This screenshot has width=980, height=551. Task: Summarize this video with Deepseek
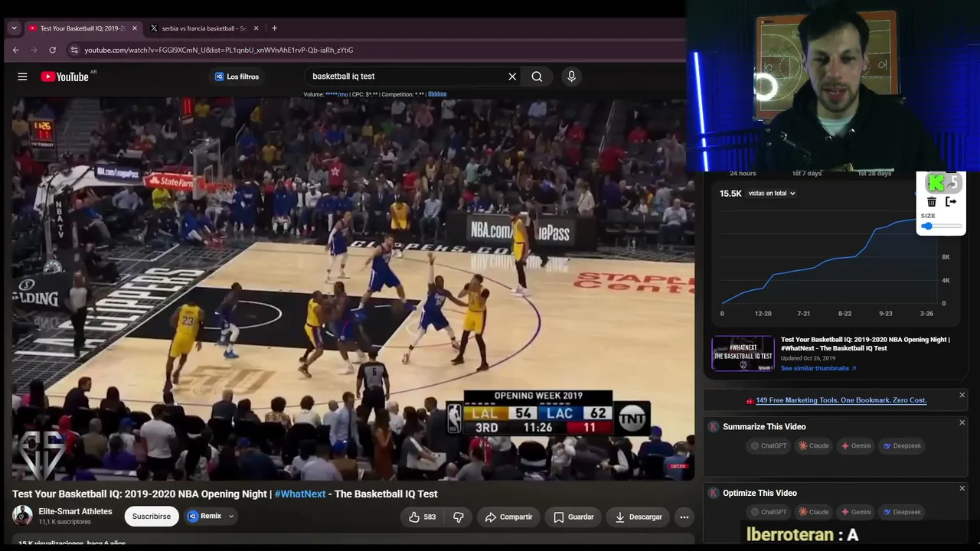click(x=902, y=446)
